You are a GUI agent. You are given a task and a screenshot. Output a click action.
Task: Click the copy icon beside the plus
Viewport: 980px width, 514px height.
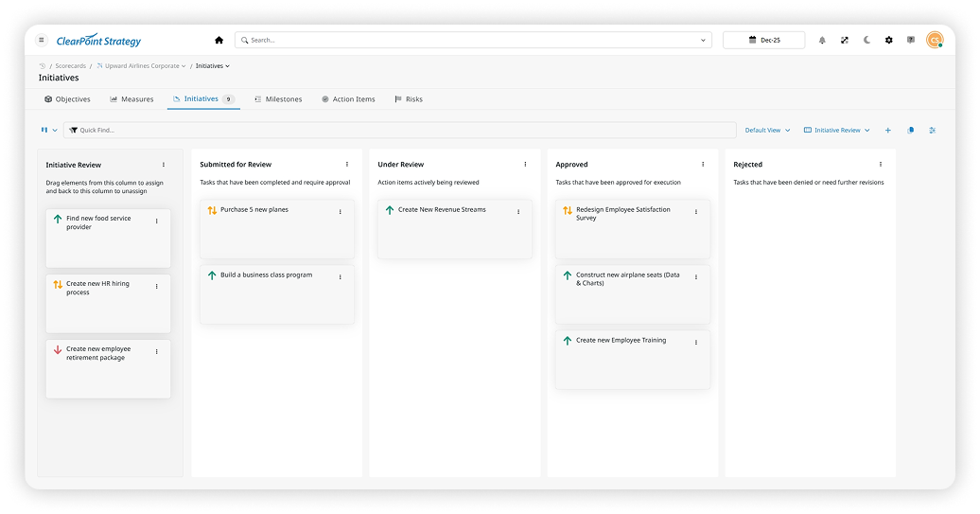pyautogui.click(x=910, y=130)
